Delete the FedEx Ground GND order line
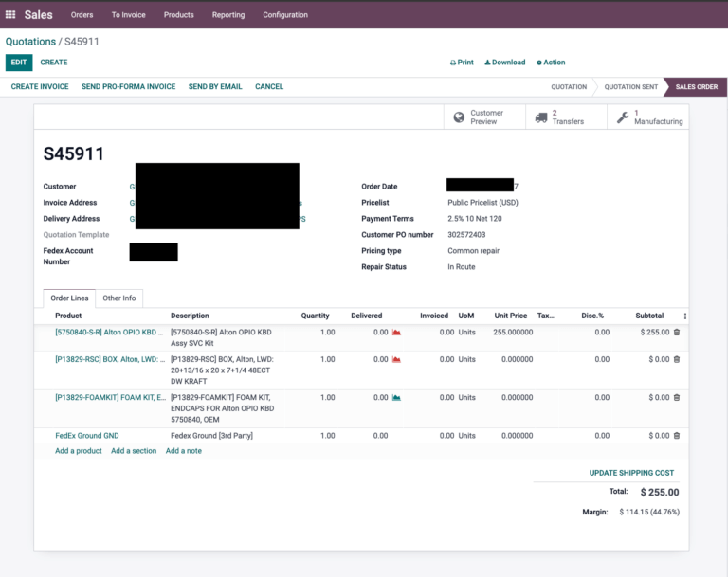 click(676, 436)
